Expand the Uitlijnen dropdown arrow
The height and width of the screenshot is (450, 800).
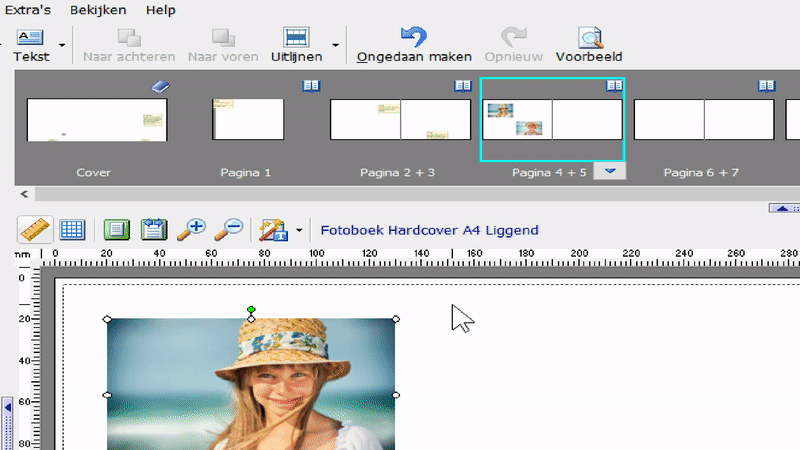click(335, 45)
